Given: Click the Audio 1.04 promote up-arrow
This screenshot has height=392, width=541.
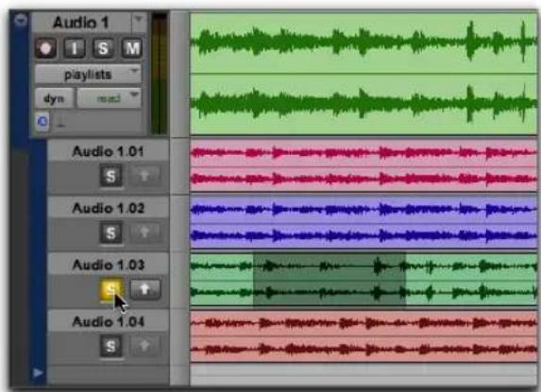Looking at the screenshot, I should [x=145, y=346].
